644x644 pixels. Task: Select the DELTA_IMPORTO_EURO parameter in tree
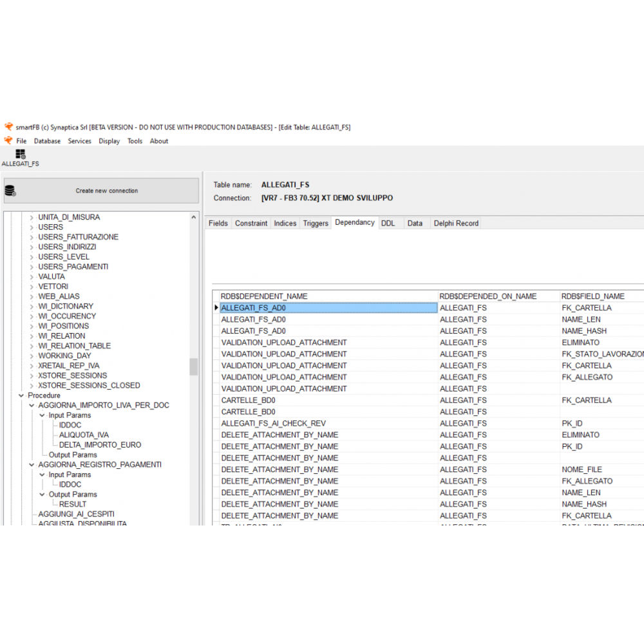[x=100, y=445]
